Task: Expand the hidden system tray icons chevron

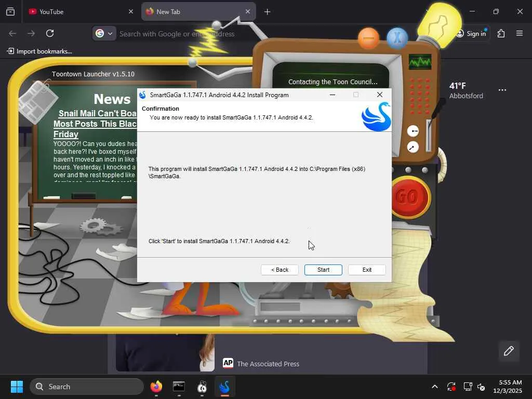Action: pos(435,387)
